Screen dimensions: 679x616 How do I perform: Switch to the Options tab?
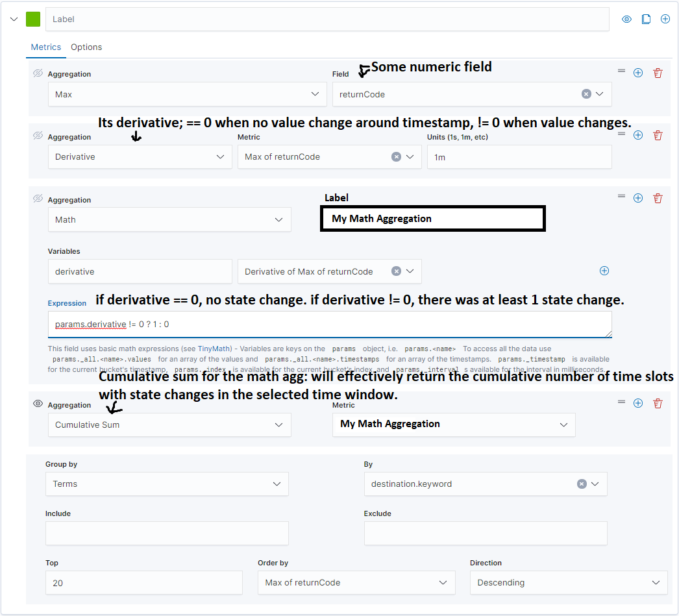point(86,47)
